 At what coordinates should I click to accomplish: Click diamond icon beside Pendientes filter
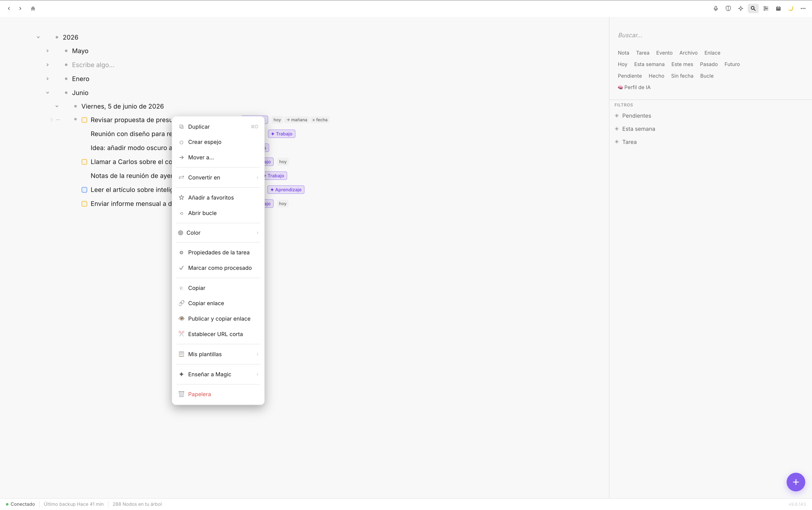617,116
